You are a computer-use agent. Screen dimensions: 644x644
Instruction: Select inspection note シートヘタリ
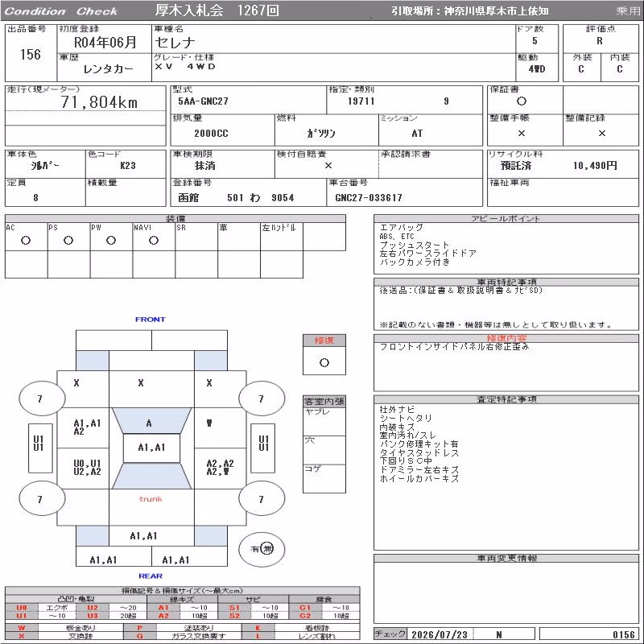(406, 418)
